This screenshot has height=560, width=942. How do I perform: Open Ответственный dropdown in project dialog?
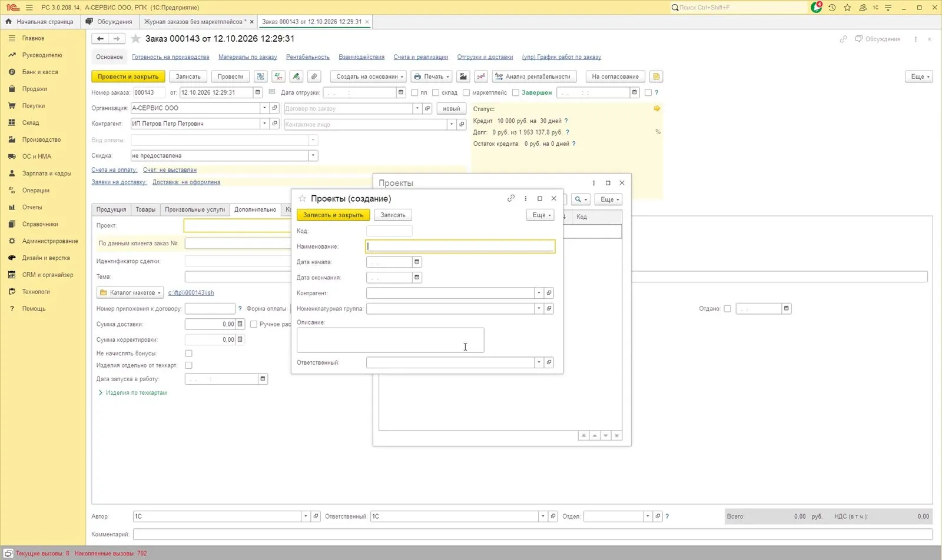pyautogui.click(x=539, y=362)
